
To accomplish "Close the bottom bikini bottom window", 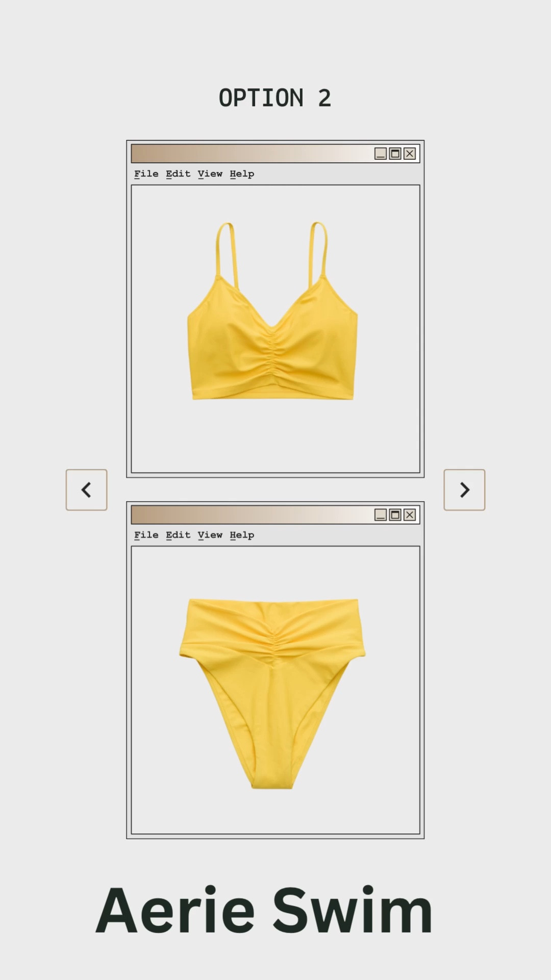I will (410, 514).
